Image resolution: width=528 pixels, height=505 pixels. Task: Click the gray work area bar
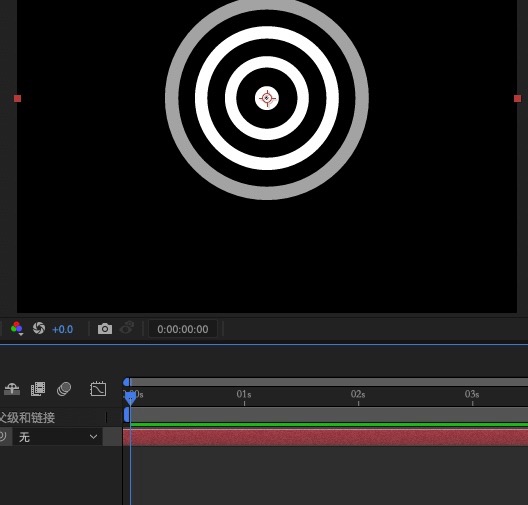coord(329,415)
